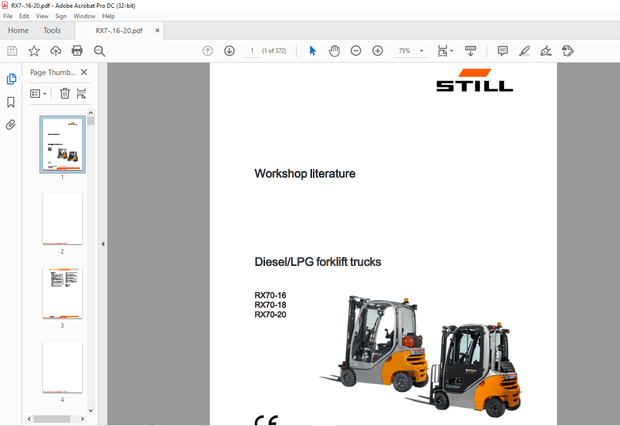Go to next page arrow

[x=229, y=51]
